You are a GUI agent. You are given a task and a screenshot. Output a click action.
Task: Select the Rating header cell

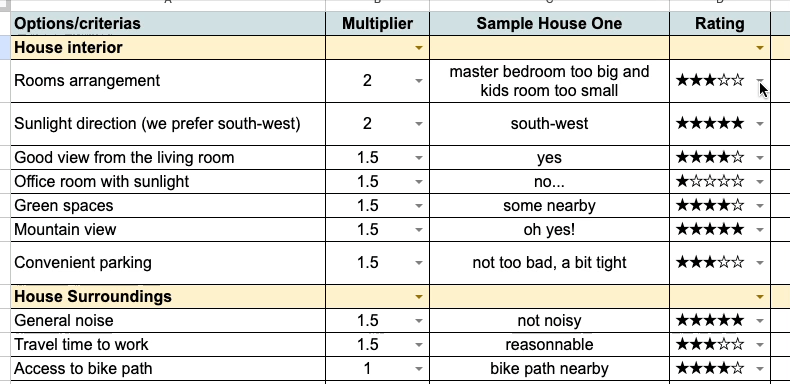(x=719, y=23)
